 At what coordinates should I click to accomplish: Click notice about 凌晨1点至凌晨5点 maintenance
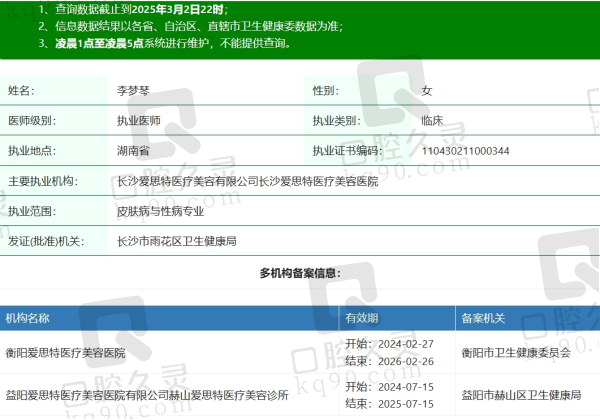click(x=165, y=43)
